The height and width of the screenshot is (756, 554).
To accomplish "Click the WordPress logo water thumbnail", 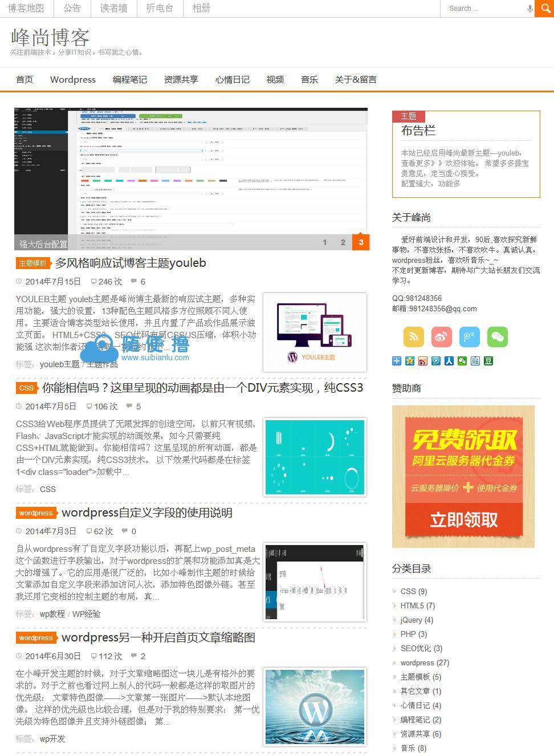I will [315, 707].
